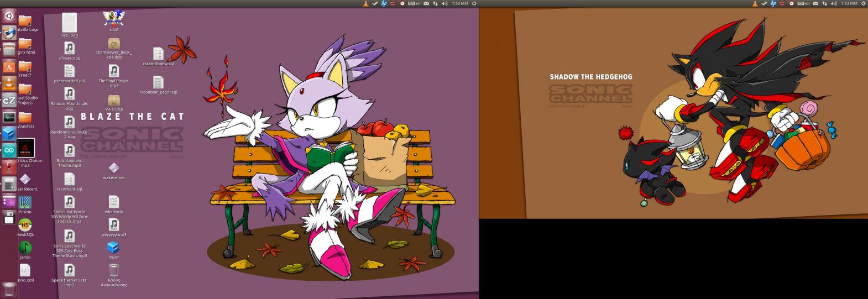
Task: Open Ubuntu Software Center in the launcher
Action: click(9, 67)
